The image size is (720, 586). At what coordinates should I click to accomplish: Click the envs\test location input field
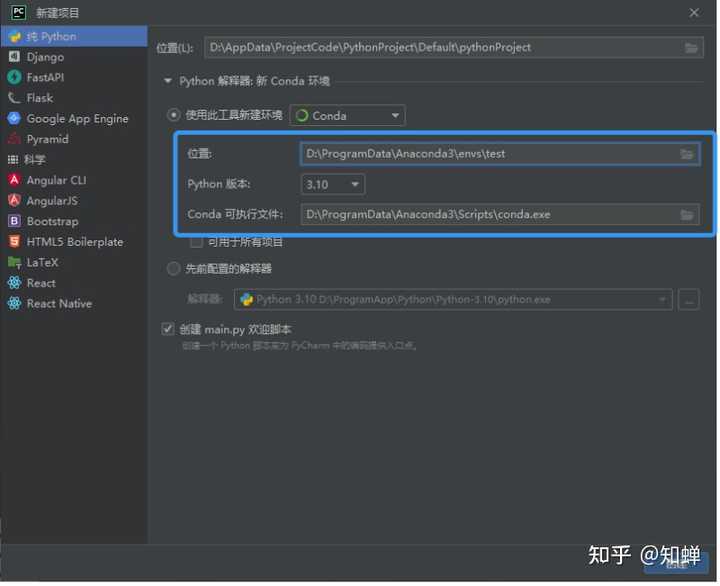(x=500, y=154)
